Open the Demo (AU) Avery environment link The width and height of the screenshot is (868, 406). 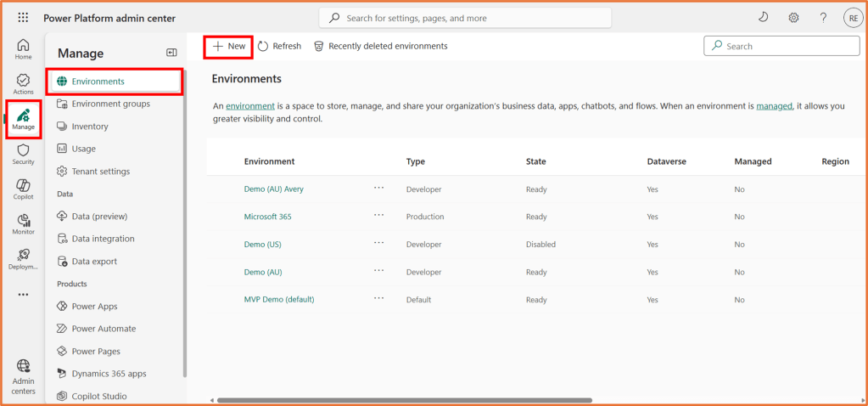click(273, 189)
